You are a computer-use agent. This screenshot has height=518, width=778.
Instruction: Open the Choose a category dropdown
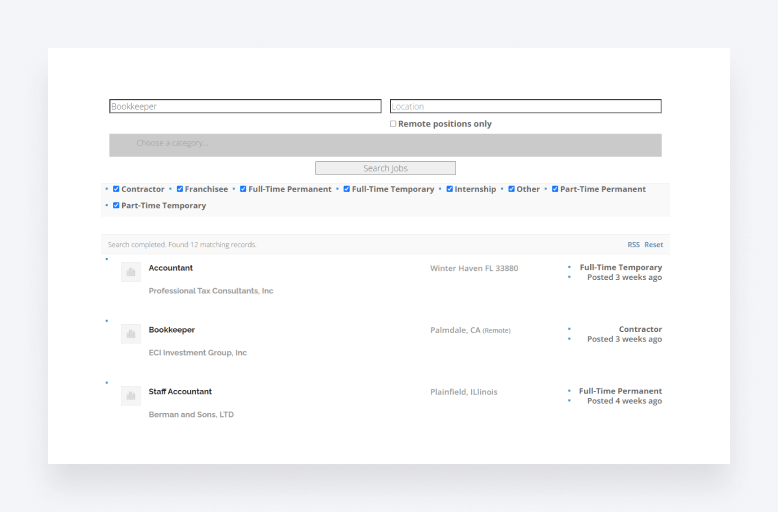coord(385,144)
